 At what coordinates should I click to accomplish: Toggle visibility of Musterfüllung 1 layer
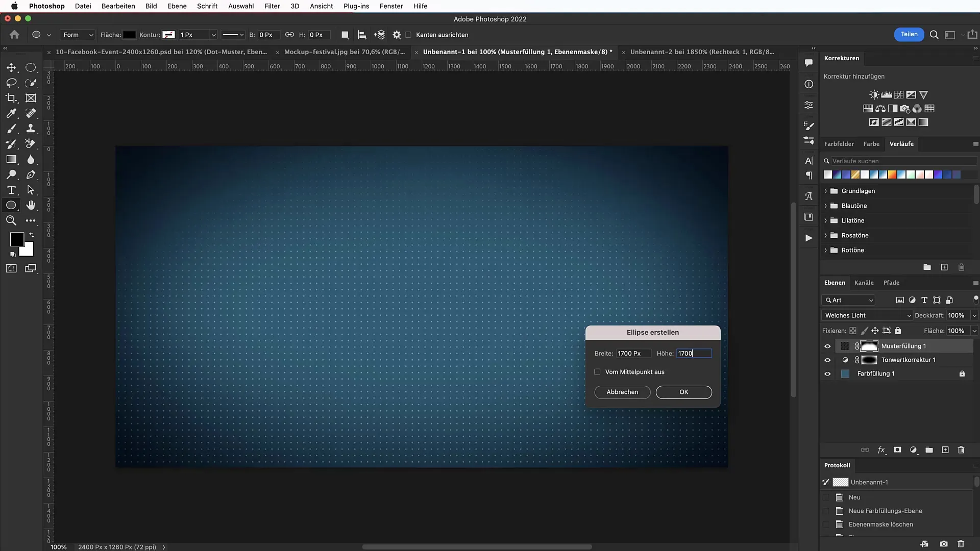pyautogui.click(x=827, y=345)
